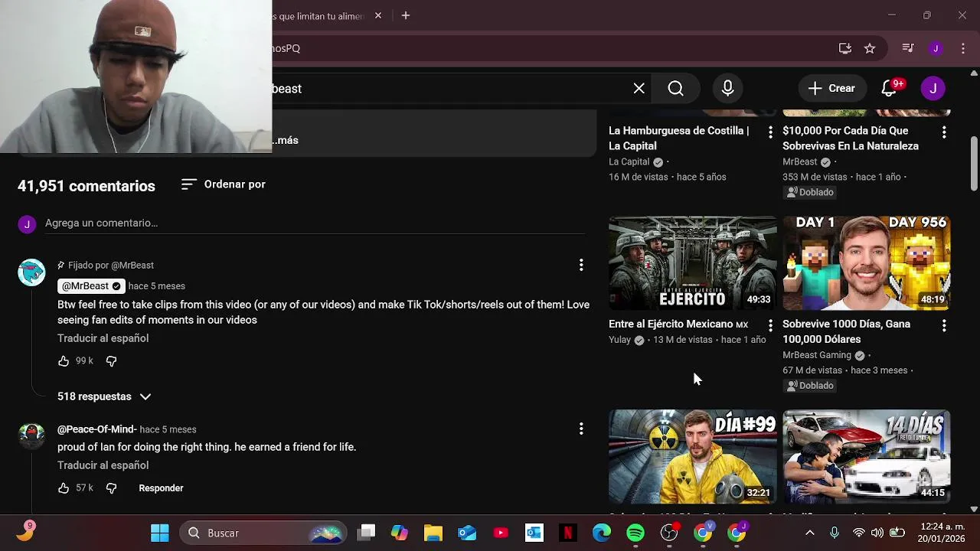This screenshot has width=980, height=551.
Task: Open Copilot from the taskbar
Action: pyautogui.click(x=400, y=533)
